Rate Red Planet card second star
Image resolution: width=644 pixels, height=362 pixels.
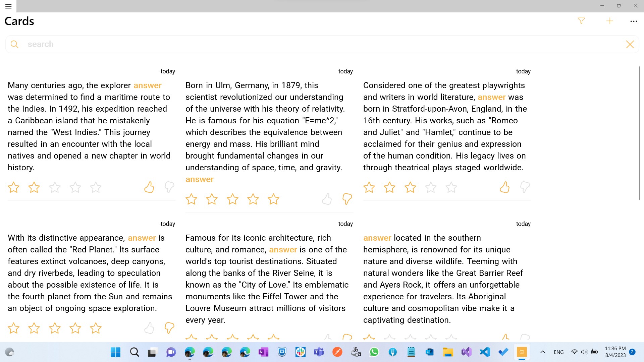coord(34,328)
